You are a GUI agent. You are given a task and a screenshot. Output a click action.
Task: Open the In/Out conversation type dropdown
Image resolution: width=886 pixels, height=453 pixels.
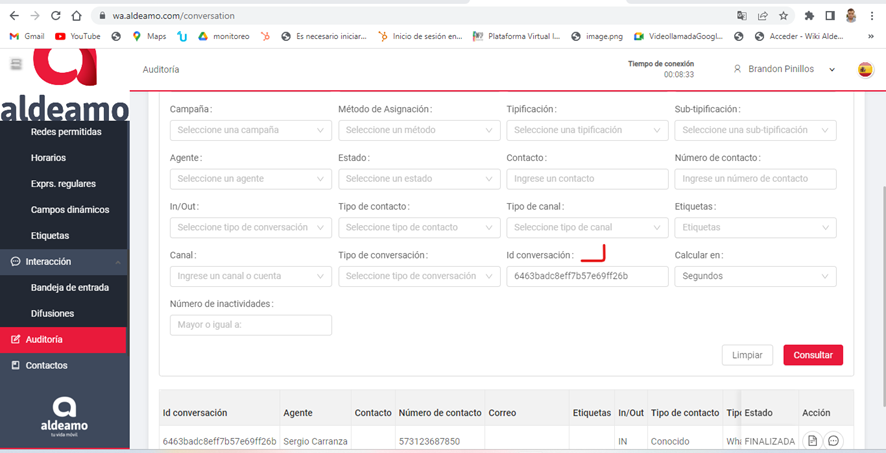(x=250, y=228)
